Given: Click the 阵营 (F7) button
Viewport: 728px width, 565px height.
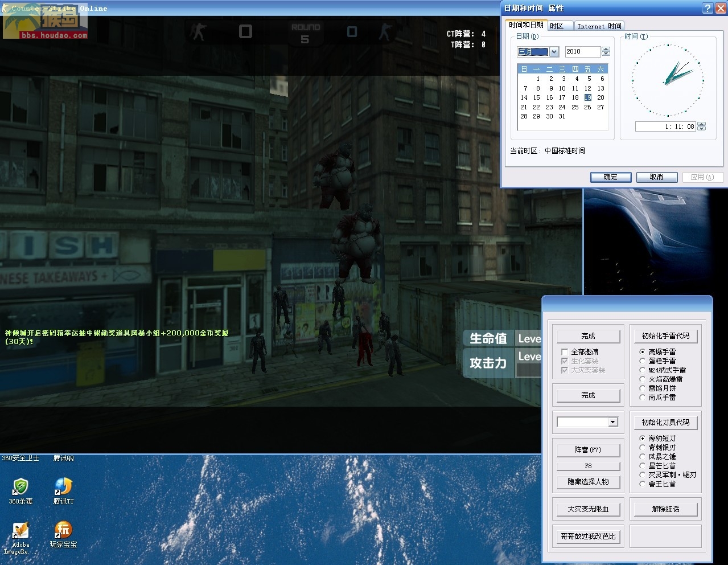Looking at the screenshot, I should click(x=588, y=450).
